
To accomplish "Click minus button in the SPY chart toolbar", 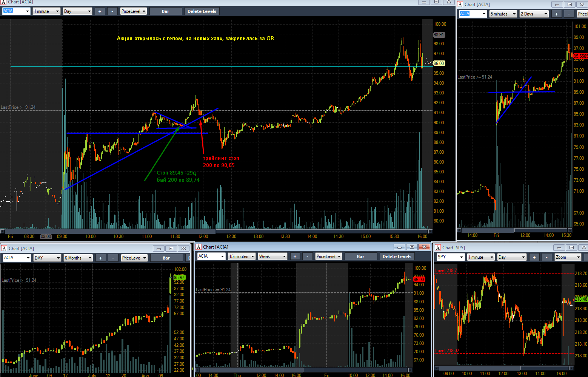I will point(547,257).
